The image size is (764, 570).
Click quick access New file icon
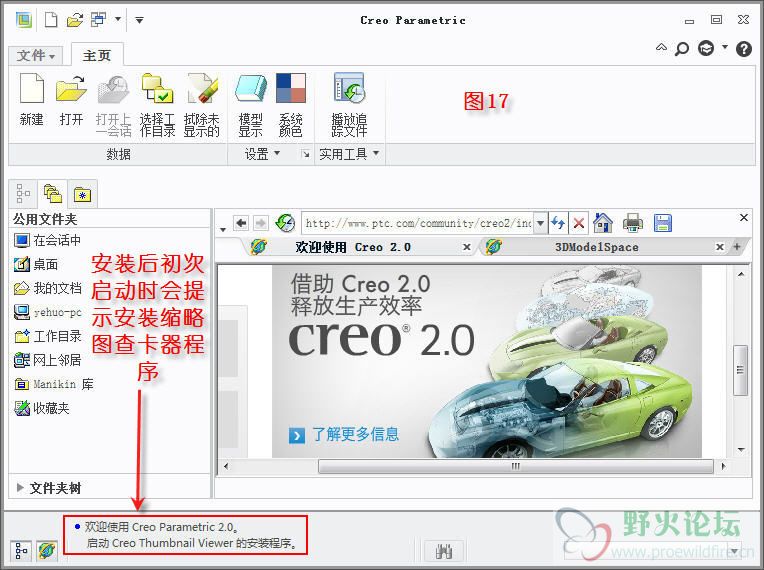click(x=51, y=20)
